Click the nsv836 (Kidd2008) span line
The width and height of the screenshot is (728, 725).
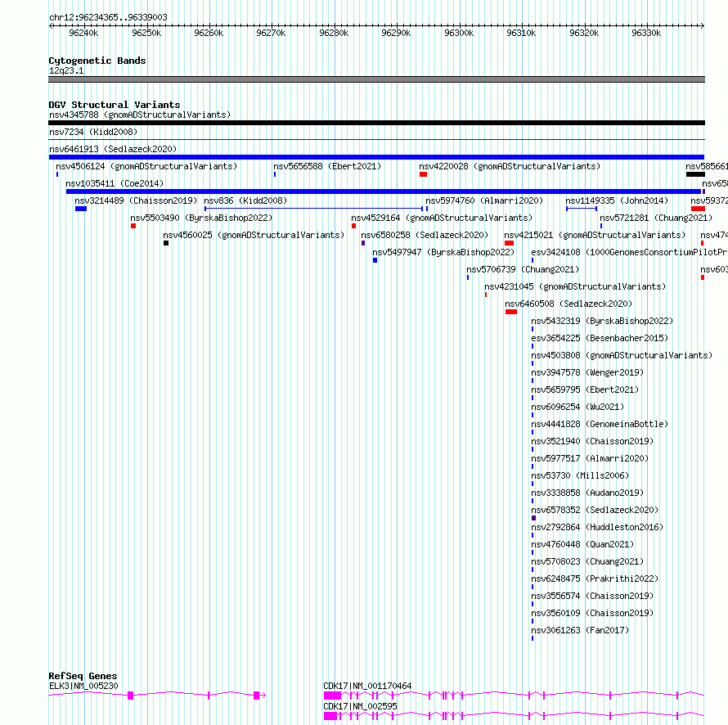point(313,209)
